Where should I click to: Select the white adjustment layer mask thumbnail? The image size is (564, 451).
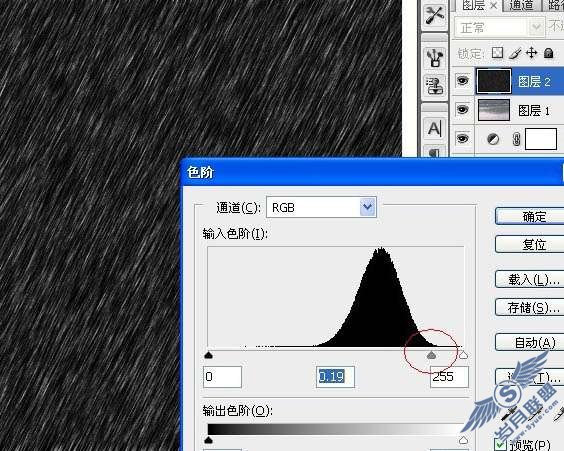pos(541,139)
